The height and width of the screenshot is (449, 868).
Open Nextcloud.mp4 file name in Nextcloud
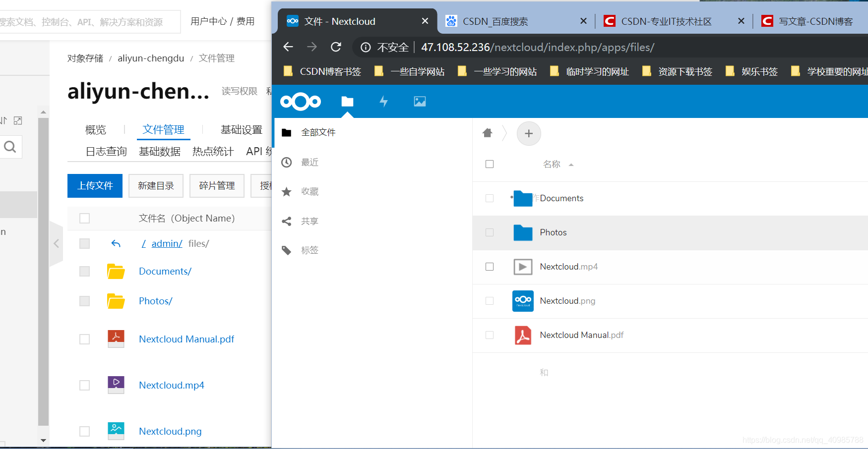click(569, 267)
